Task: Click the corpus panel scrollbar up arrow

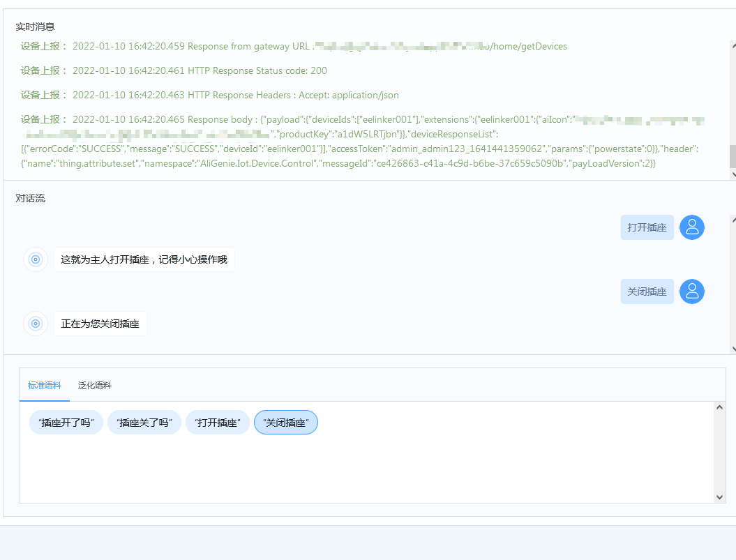Action: [x=719, y=407]
